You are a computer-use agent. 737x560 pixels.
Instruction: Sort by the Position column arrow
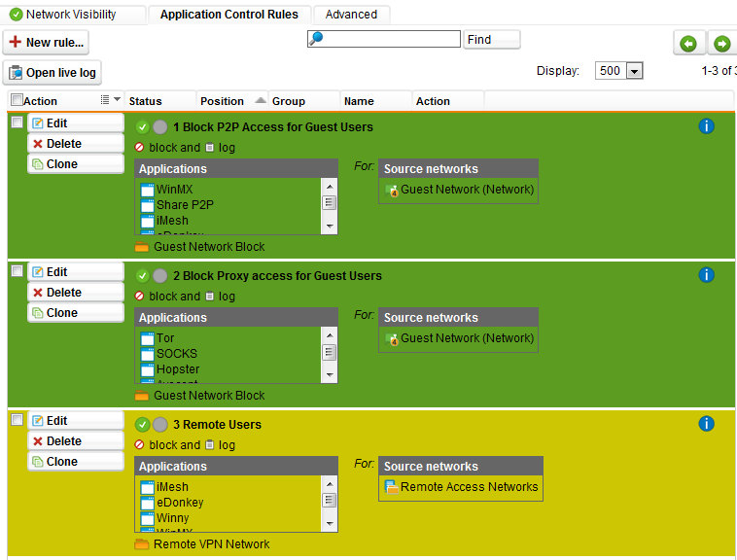point(261,100)
